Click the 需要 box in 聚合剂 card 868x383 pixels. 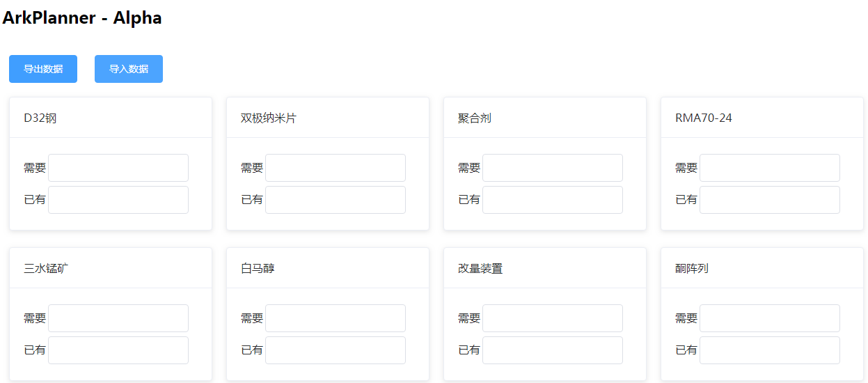pyautogui.click(x=553, y=168)
